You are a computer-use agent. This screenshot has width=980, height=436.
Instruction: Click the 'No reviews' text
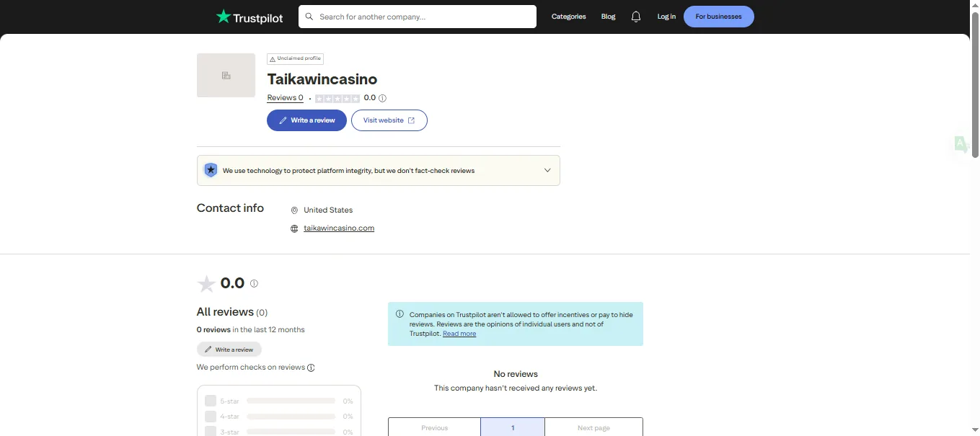[x=516, y=374]
